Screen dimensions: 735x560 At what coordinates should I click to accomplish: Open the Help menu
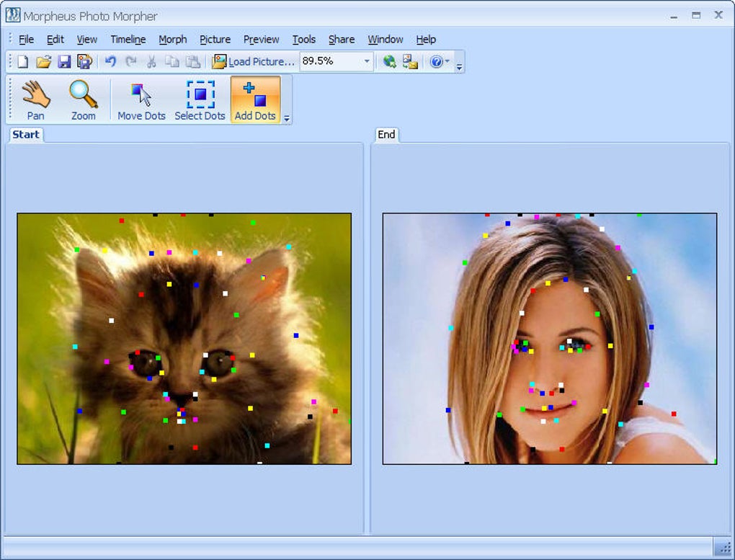pyautogui.click(x=426, y=40)
